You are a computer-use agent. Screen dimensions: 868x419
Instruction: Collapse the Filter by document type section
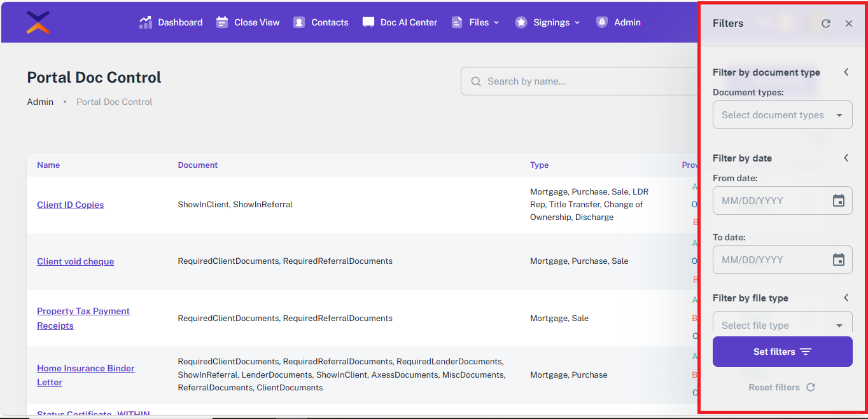(846, 72)
